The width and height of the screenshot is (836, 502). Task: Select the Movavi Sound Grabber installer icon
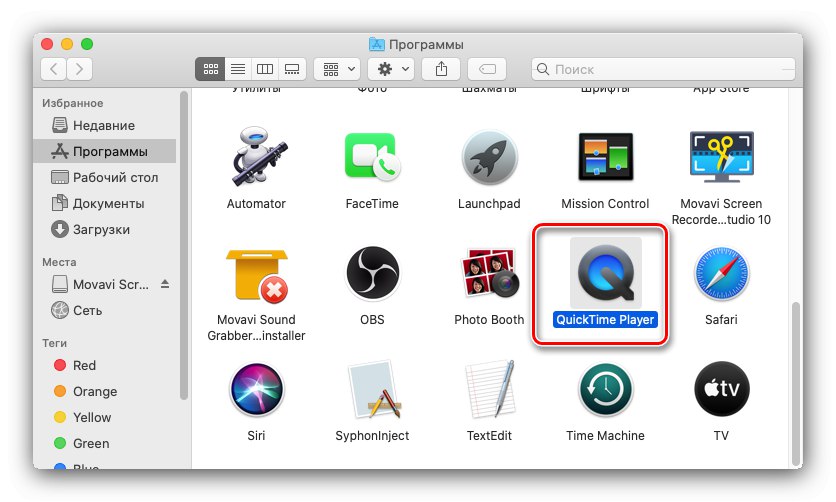[x=258, y=276]
